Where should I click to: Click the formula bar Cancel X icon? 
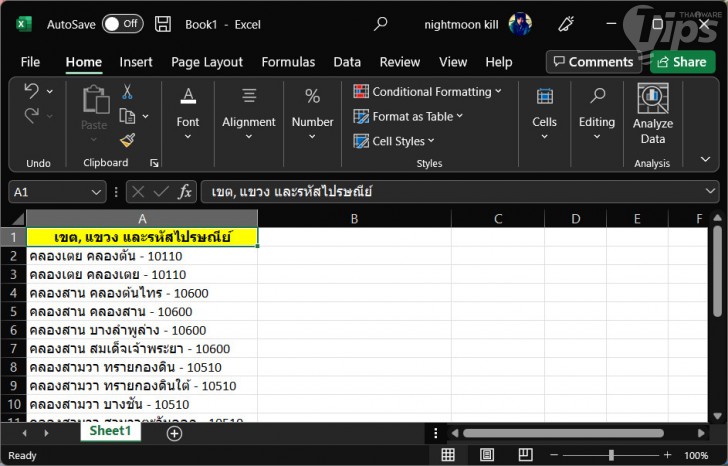coord(138,192)
